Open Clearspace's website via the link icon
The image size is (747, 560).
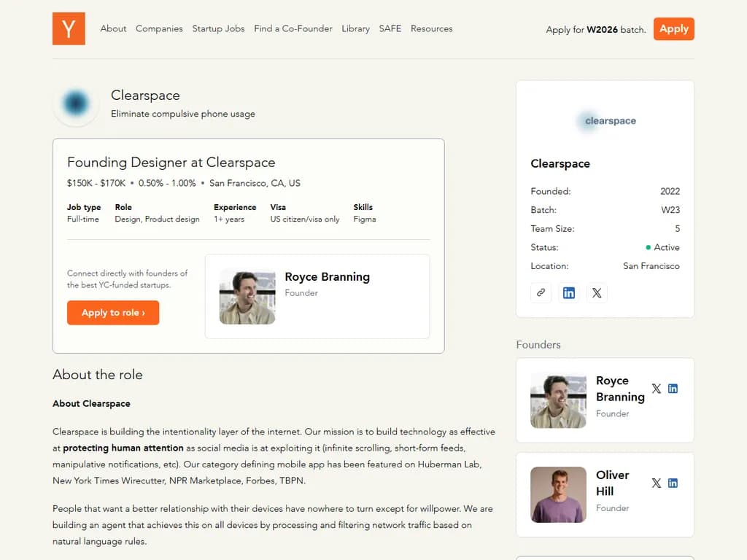pos(541,292)
